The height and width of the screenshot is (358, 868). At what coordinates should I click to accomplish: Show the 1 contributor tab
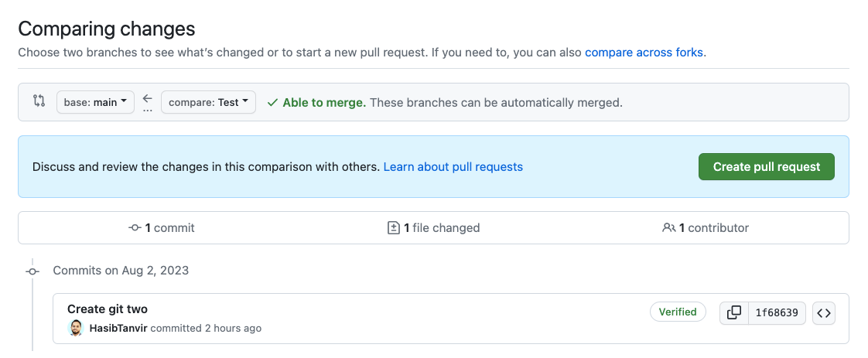(x=706, y=228)
